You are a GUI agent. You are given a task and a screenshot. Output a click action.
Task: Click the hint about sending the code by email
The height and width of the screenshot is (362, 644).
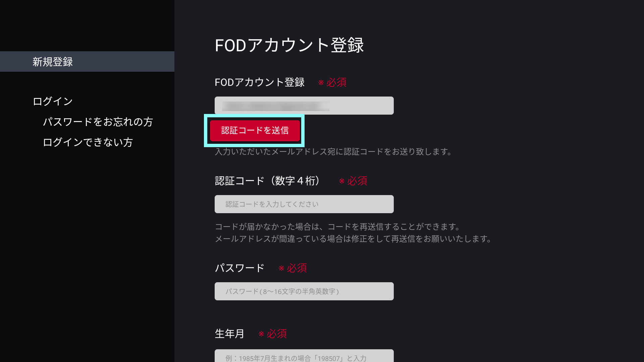(333, 152)
